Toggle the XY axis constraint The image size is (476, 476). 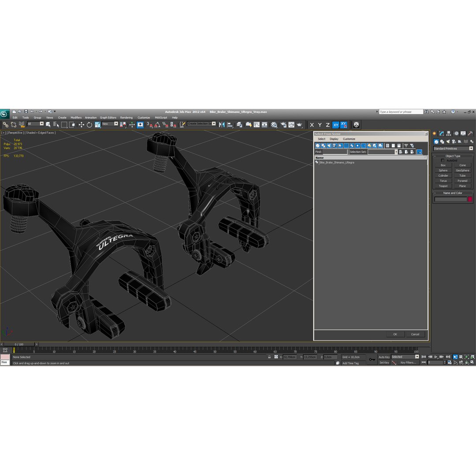tap(336, 125)
